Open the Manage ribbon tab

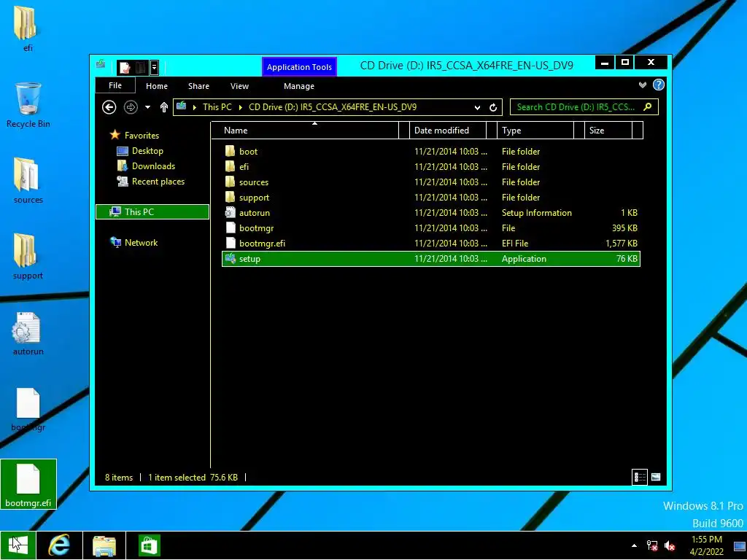(x=298, y=86)
